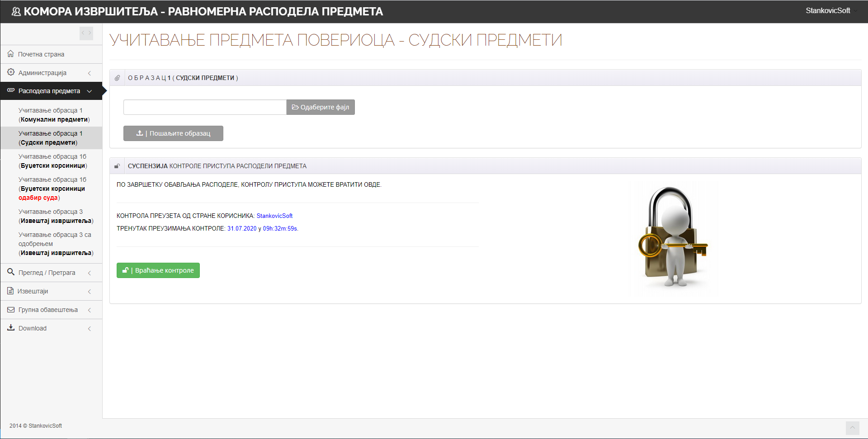
Task: Open the StankovicSoft user menu
Action: pos(828,10)
